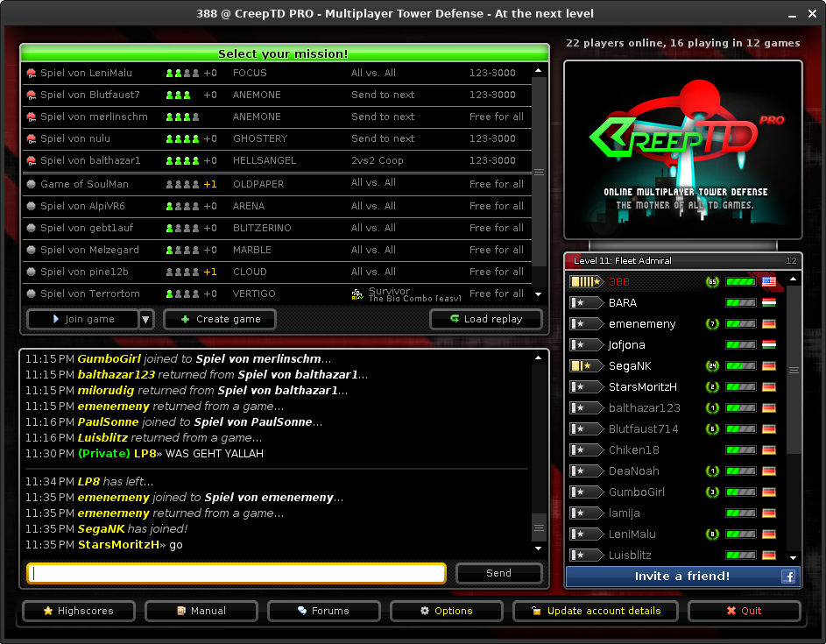
Task: Click inside the chat message input field
Action: click(237, 573)
